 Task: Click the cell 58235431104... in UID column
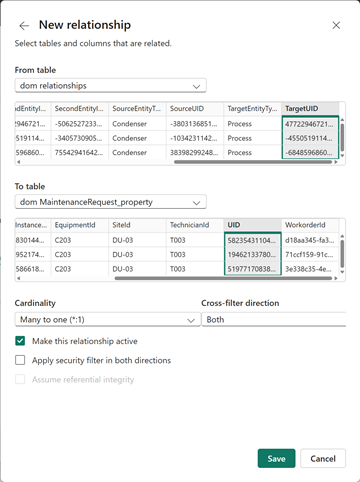253,240
